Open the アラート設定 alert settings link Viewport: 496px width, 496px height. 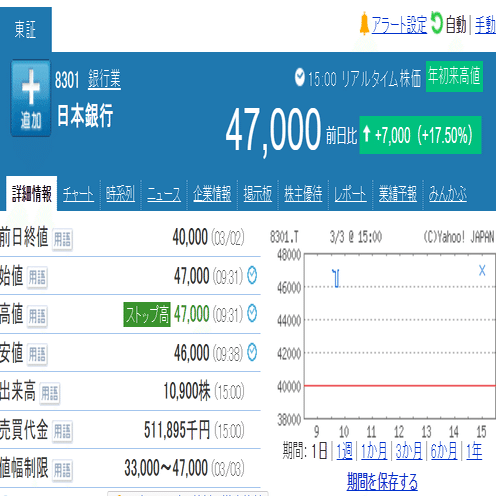pyautogui.click(x=399, y=25)
